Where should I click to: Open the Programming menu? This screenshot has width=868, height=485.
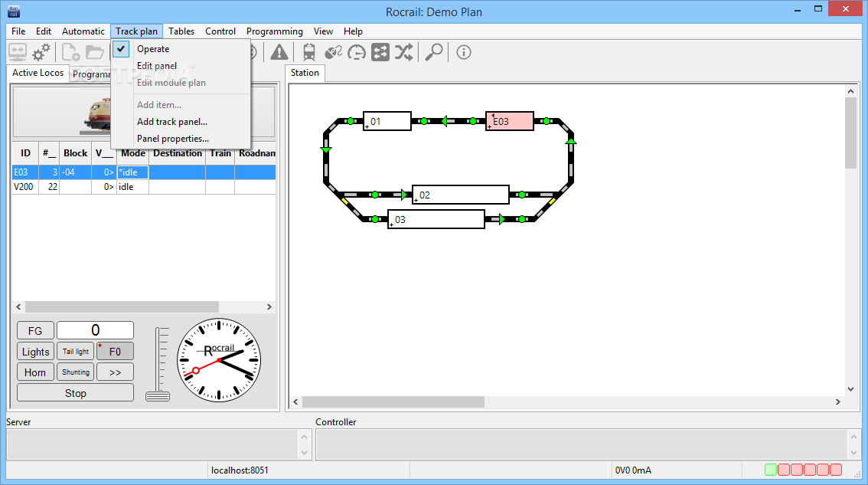coord(275,31)
